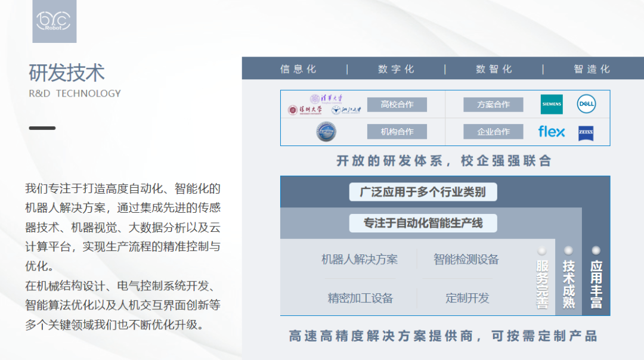Click the 方案合作 button
The width and height of the screenshot is (644, 360).
coord(493,104)
